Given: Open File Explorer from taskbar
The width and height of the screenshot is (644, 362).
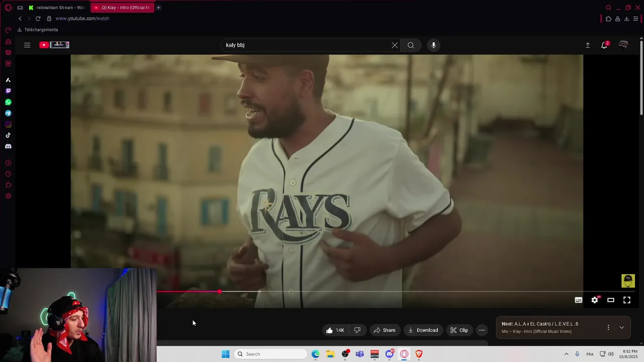Looking at the screenshot, I should coord(330,354).
